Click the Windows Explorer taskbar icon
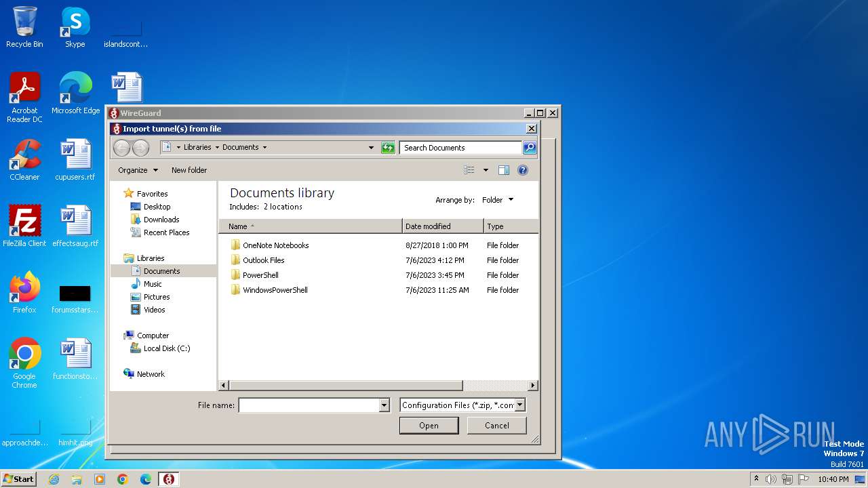The height and width of the screenshot is (488, 868). coord(77,479)
